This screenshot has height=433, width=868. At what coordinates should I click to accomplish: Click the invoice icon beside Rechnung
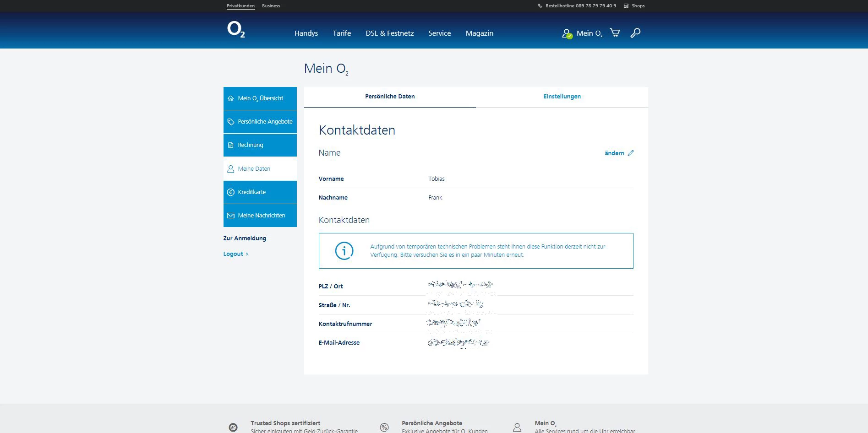[231, 145]
